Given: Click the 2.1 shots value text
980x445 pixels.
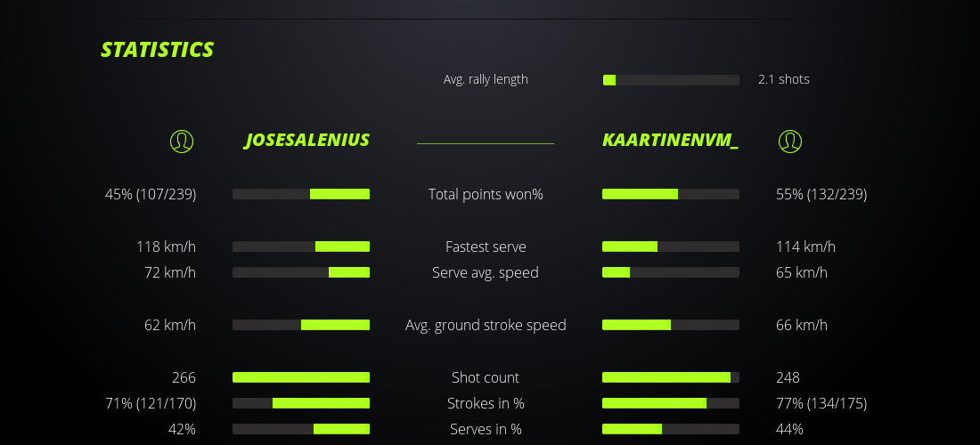Looking at the screenshot, I should pos(784,79).
